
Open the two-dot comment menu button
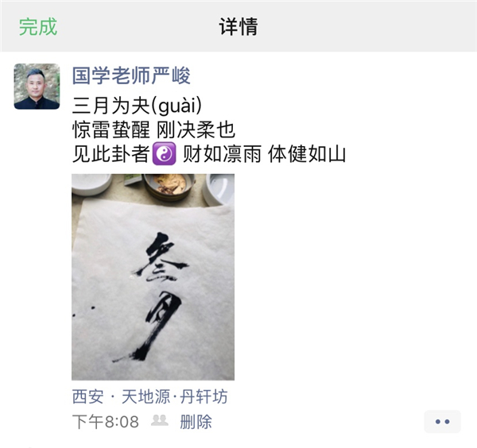[x=442, y=422]
